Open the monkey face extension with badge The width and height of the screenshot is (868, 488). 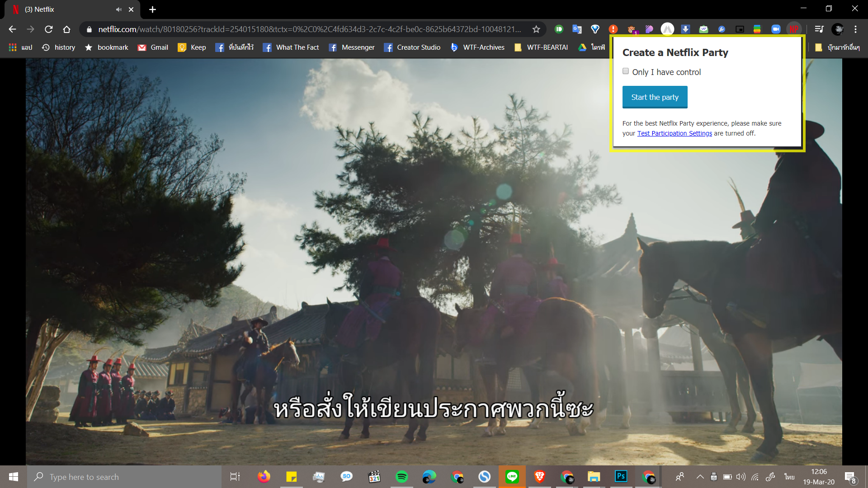(x=632, y=29)
